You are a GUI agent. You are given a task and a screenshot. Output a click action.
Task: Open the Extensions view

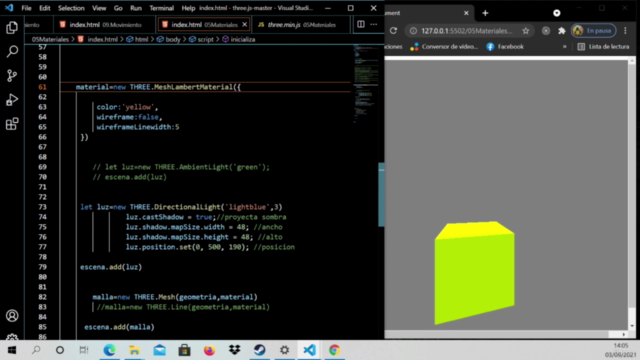click(12, 124)
